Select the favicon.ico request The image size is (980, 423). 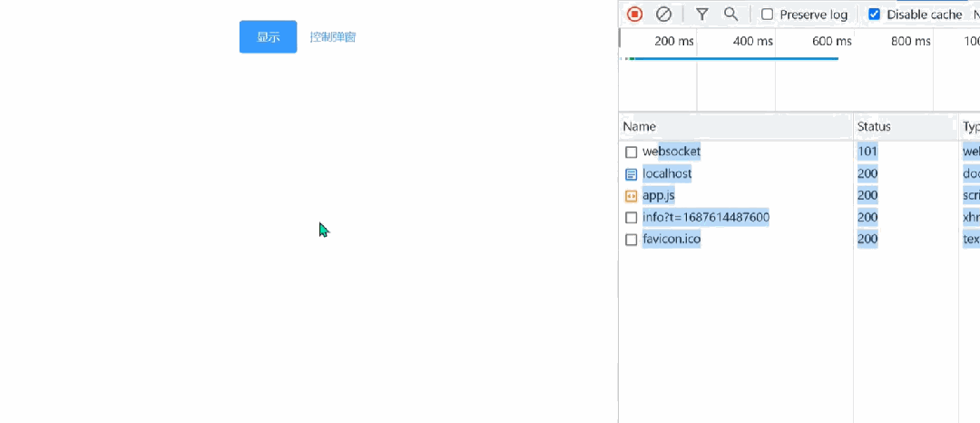tap(799, 240)
